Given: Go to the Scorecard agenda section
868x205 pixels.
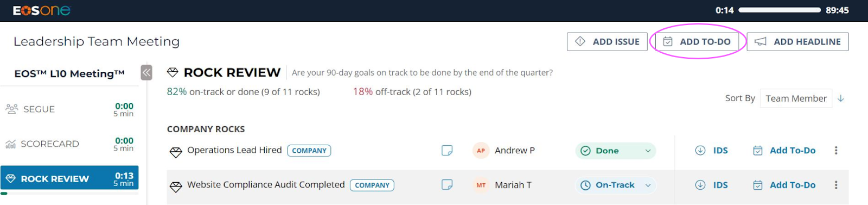Looking at the screenshot, I should click(x=69, y=144).
